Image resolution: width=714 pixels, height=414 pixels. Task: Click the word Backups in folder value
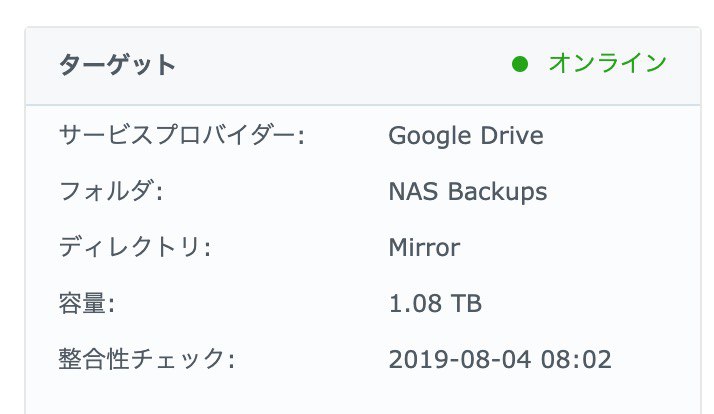(498, 192)
